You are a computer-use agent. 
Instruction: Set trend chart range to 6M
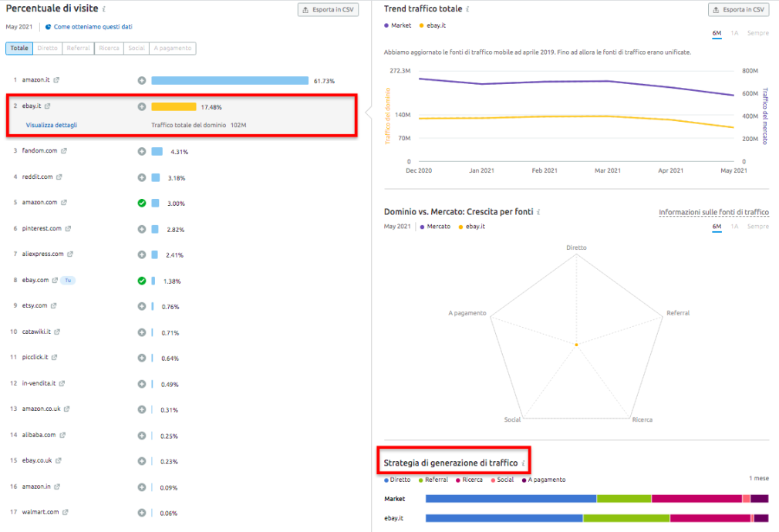(x=717, y=33)
